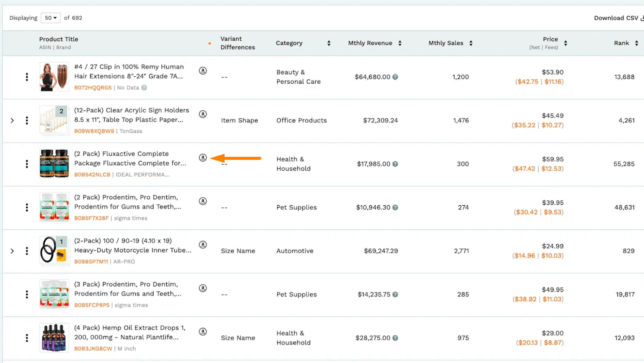Image resolution: width=644 pixels, height=363 pixels.
Task: Open three-dot menu for Hemp Oil Extract row
Action: tap(27, 338)
